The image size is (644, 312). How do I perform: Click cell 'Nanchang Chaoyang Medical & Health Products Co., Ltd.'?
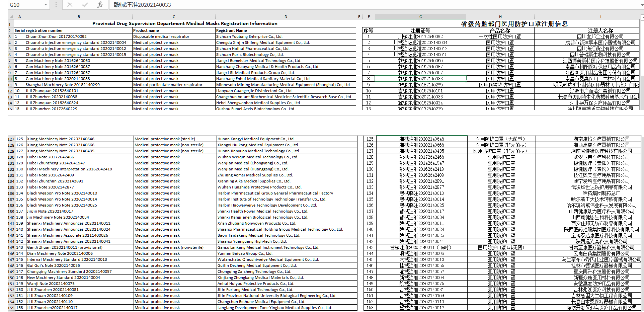286,67
